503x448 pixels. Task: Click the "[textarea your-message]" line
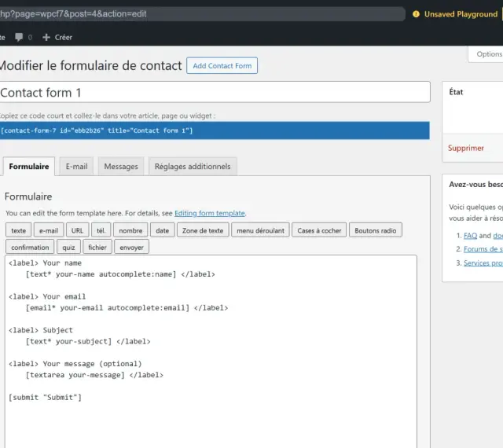point(94,375)
